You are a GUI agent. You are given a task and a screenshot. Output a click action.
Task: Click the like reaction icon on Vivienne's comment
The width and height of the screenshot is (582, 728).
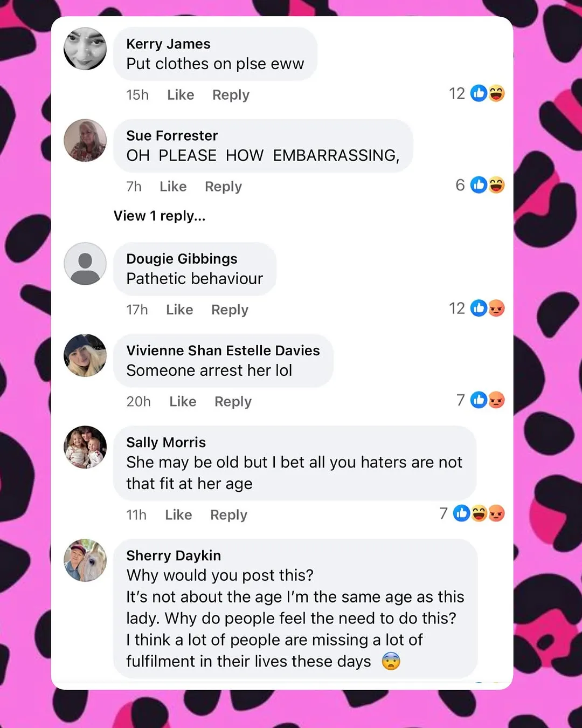coord(479,400)
